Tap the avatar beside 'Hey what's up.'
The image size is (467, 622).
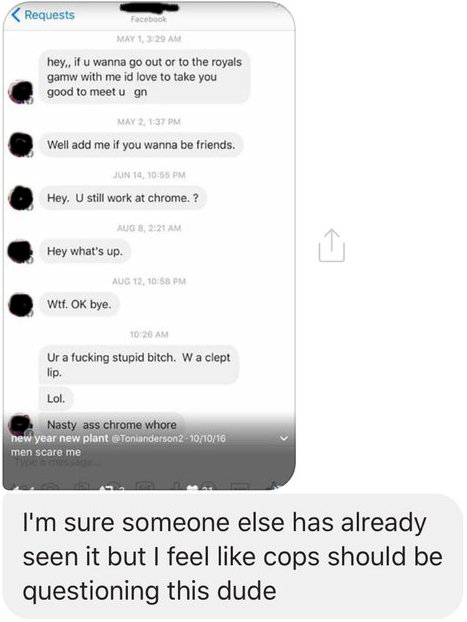point(21,251)
